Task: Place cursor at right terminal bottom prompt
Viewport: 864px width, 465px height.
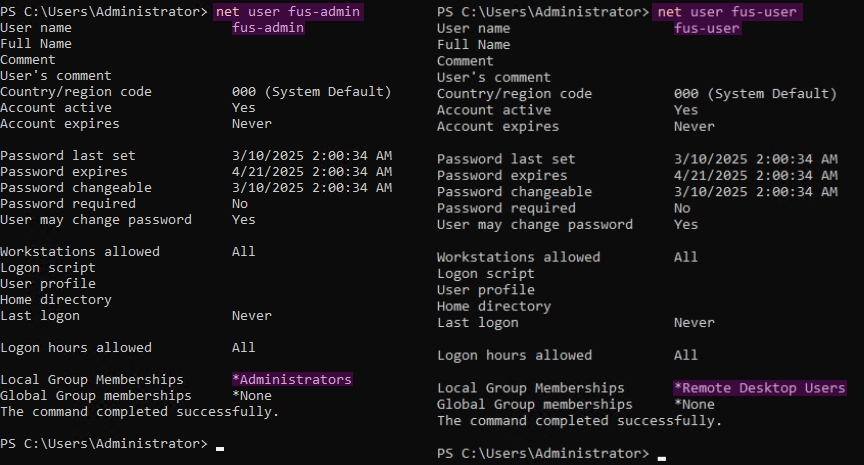Action: point(662,454)
